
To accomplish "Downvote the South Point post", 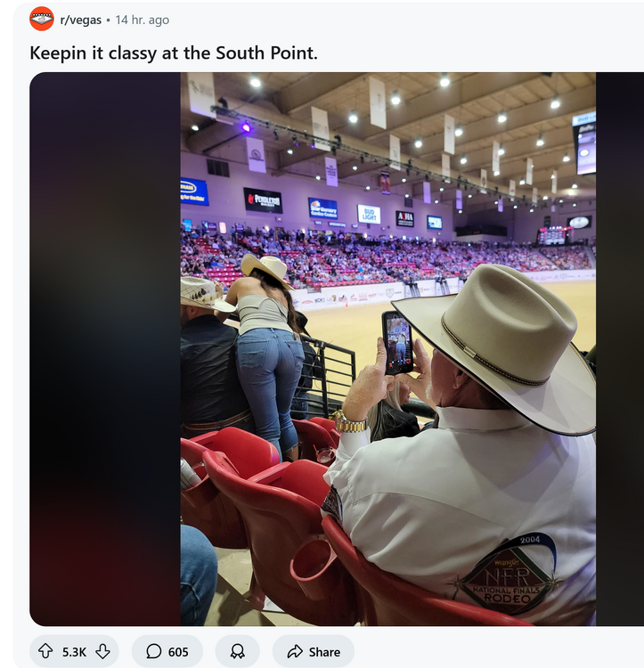I will pos(102,651).
